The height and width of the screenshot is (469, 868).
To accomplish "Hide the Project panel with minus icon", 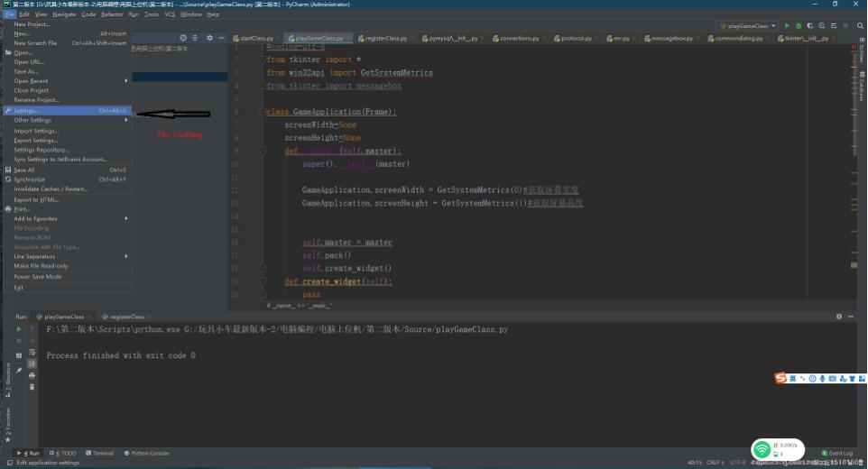I will pos(221,38).
